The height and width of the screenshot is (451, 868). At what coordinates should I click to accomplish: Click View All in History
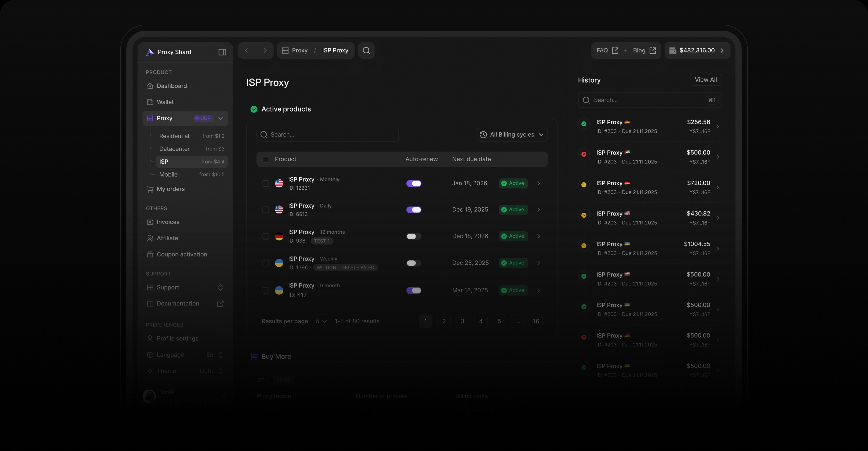[706, 80]
